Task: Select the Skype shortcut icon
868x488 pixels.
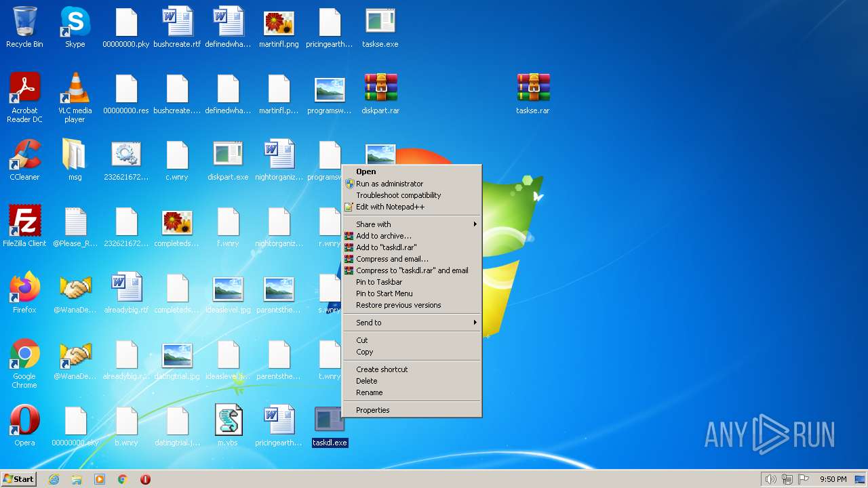Action: (x=75, y=27)
